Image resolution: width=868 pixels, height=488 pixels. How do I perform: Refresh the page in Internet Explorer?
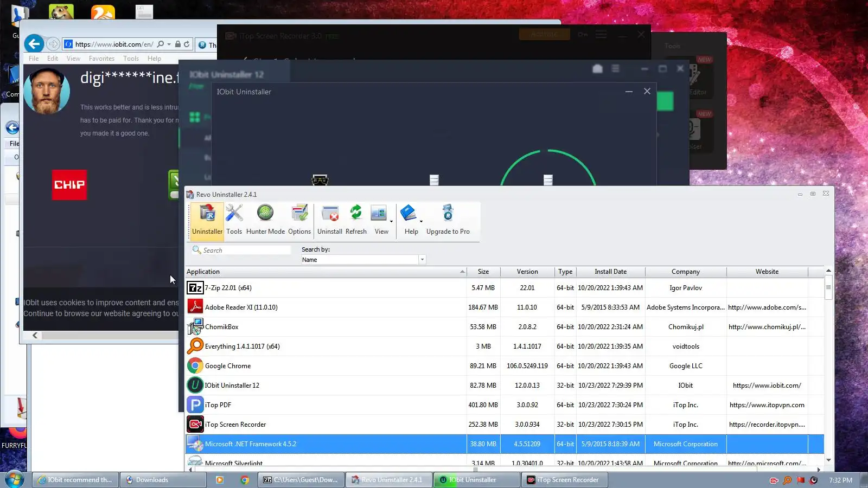(187, 44)
